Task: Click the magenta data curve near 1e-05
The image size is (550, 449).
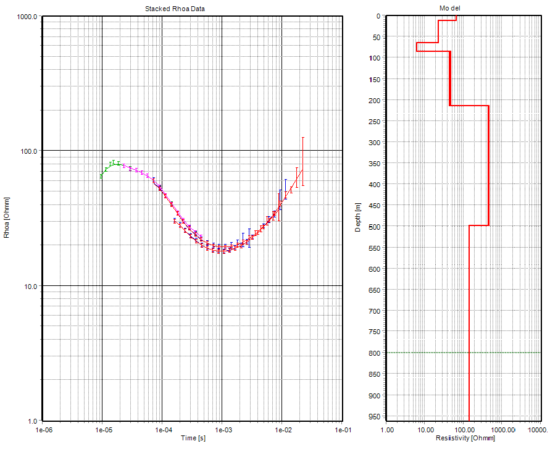Action: tap(139, 172)
